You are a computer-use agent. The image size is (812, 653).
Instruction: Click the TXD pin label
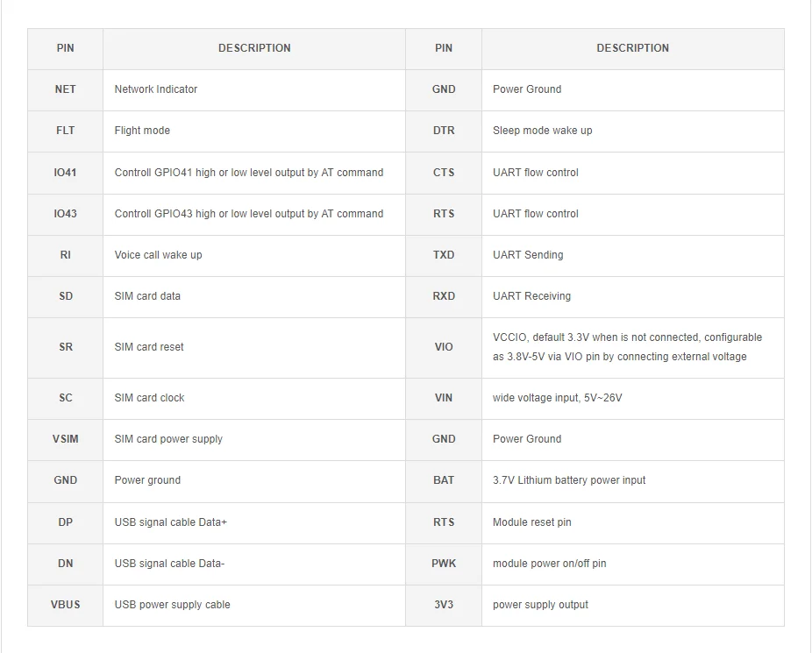click(x=444, y=255)
